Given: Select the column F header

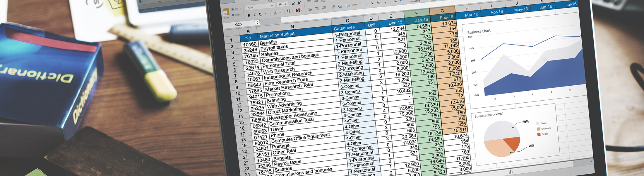Looking at the screenshot, I should click(x=416, y=13).
